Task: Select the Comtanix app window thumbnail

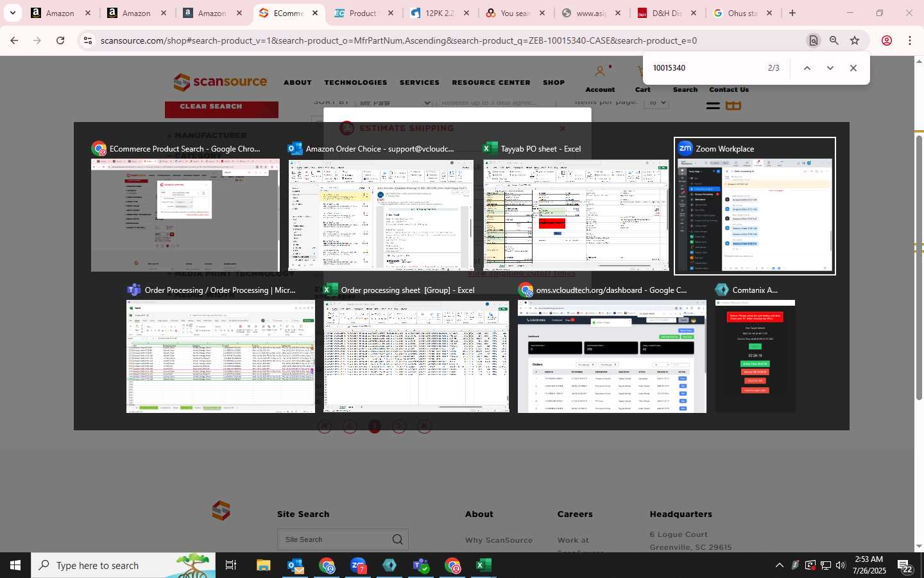Action: click(755, 347)
